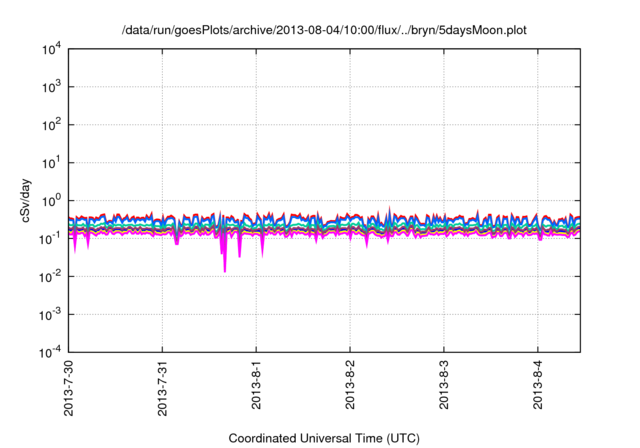
Task: Click the y-axis label 10^-2
Action: pos(50,277)
